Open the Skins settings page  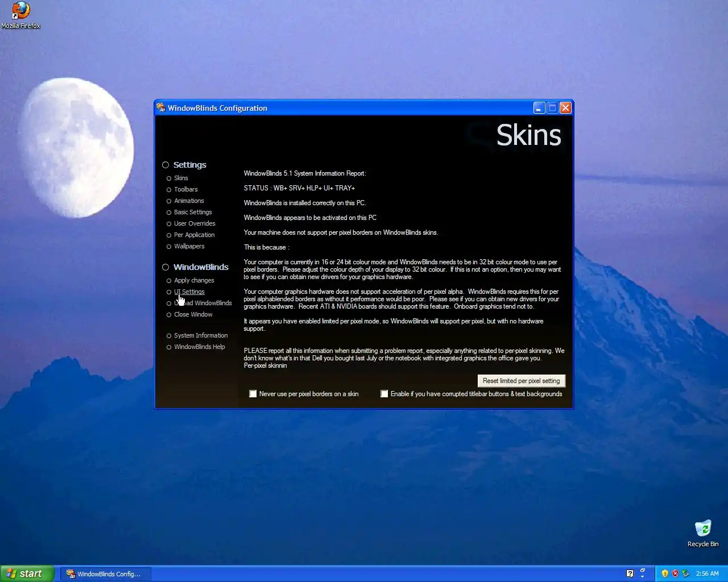[181, 178]
